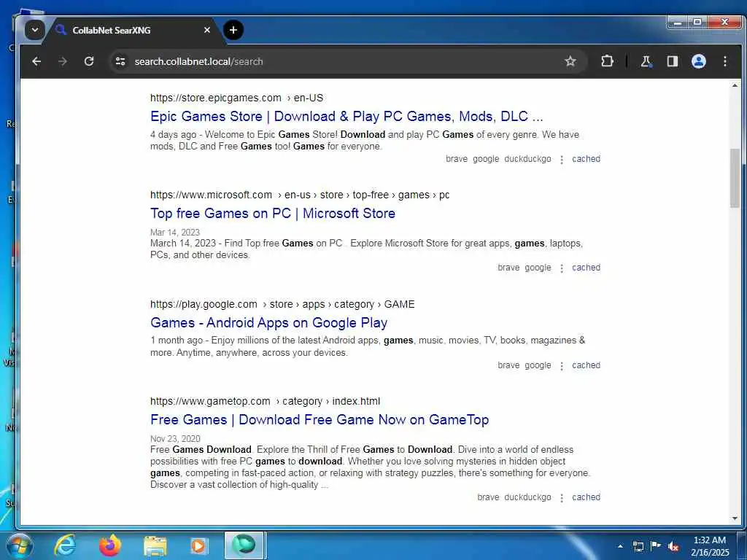
Task: Open the Extensions puzzle icon
Action: click(x=607, y=61)
